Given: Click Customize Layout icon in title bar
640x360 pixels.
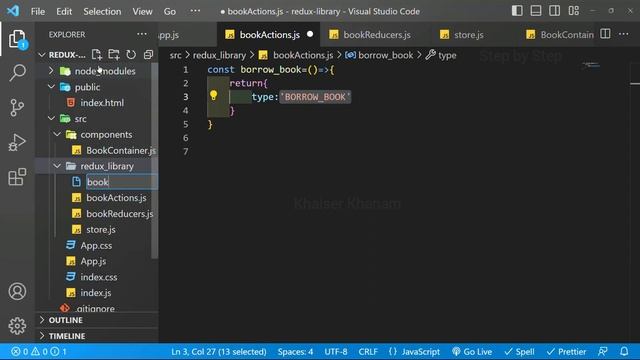Looking at the screenshot, I should [573, 11].
